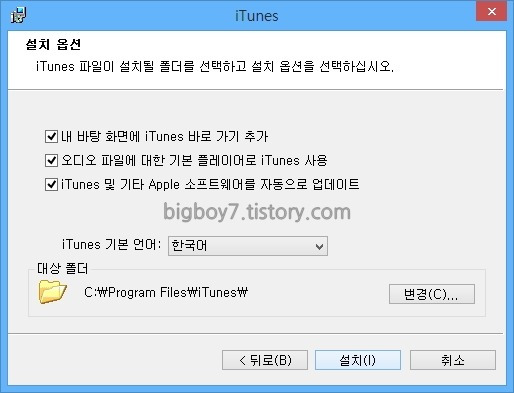Toggle default audio player iTunes checkbox
Image resolution: width=514 pixels, height=393 pixels.
click(x=51, y=160)
